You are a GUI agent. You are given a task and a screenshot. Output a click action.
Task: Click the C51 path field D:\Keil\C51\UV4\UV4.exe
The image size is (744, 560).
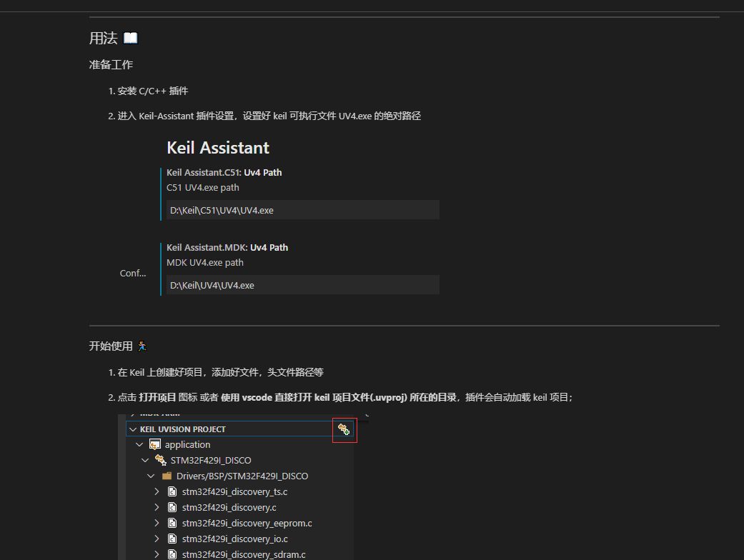pos(303,210)
